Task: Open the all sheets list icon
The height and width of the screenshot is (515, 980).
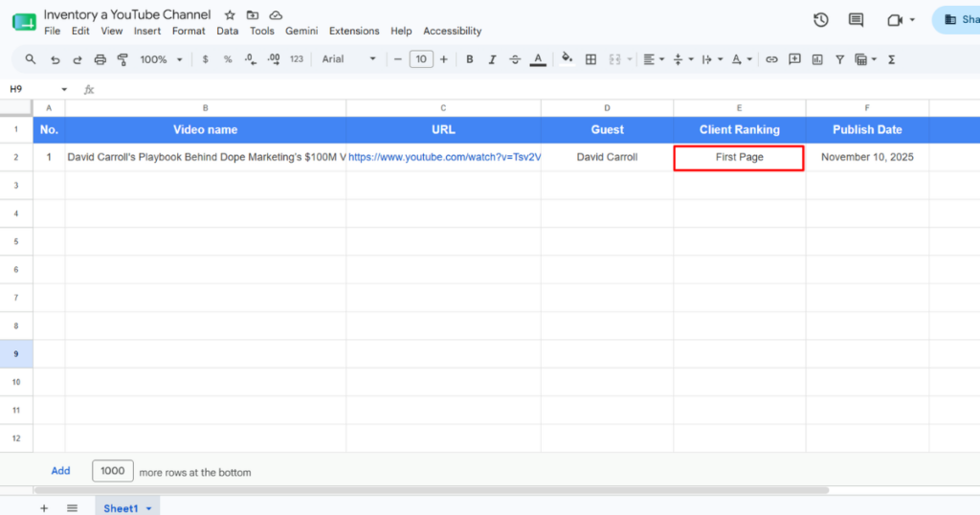Action: coord(73,508)
